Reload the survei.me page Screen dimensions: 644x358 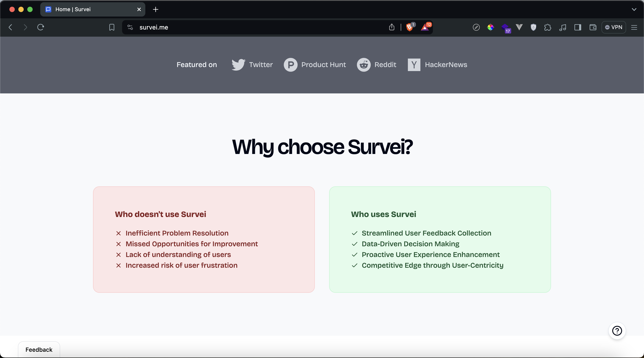click(40, 27)
